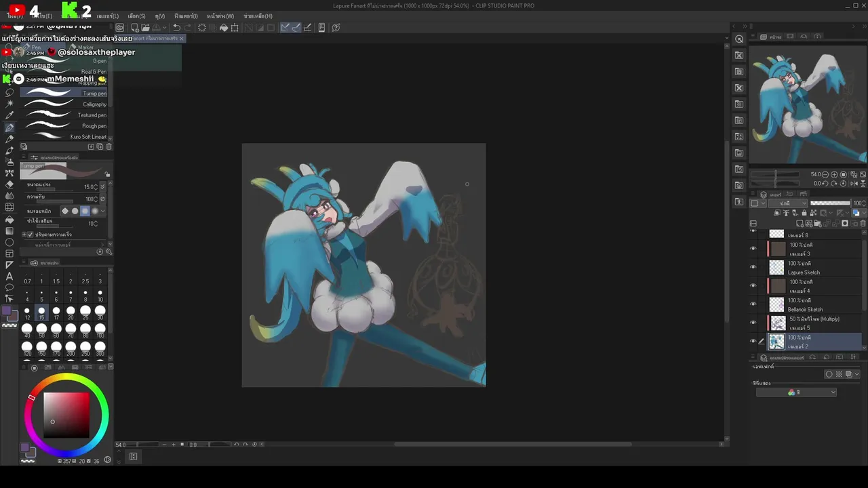Click the Open file folder icon
The width and height of the screenshot is (868, 488).
pos(146,28)
